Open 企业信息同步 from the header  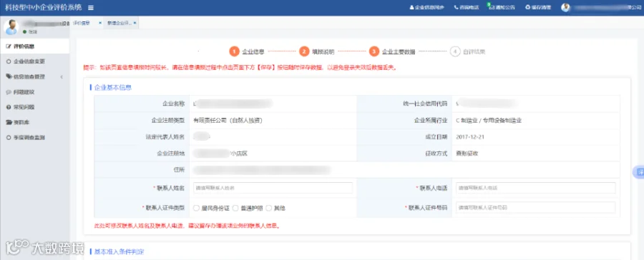pos(426,7)
